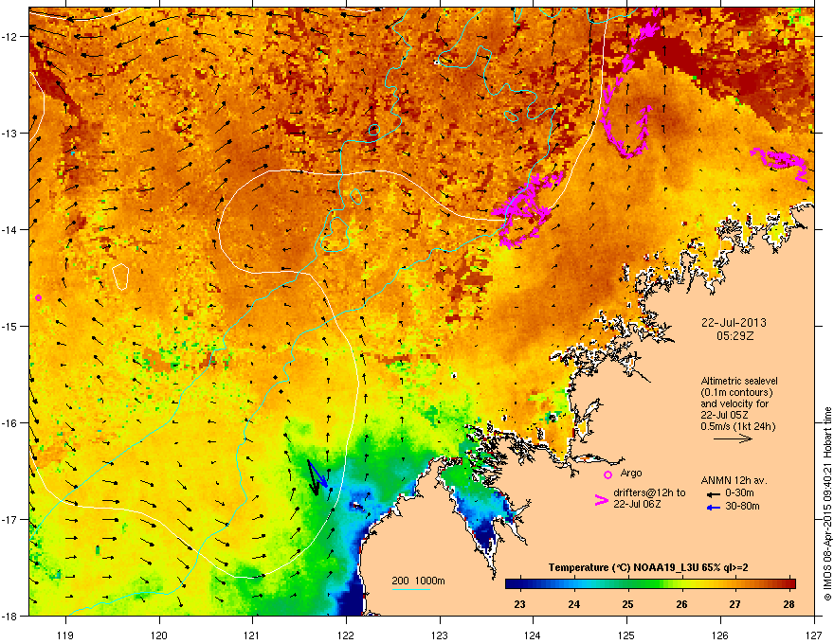Click the longitude axis label 123
The width and height of the screenshot is (834, 644).
click(440, 635)
